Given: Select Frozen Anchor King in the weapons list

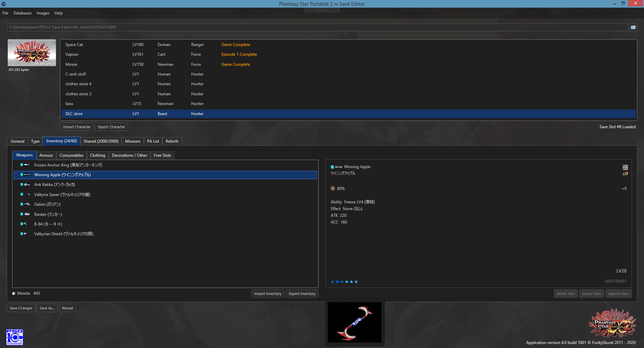Looking at the screenshot, I should pos(165,165).
